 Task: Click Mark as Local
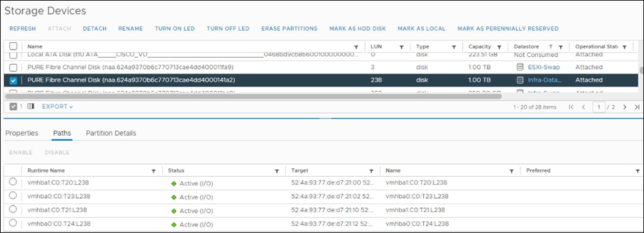421,29
